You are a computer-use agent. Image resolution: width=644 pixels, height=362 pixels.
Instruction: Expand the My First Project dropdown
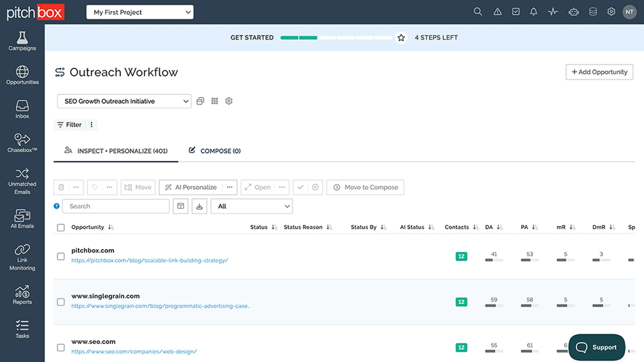tap(140, 12)
